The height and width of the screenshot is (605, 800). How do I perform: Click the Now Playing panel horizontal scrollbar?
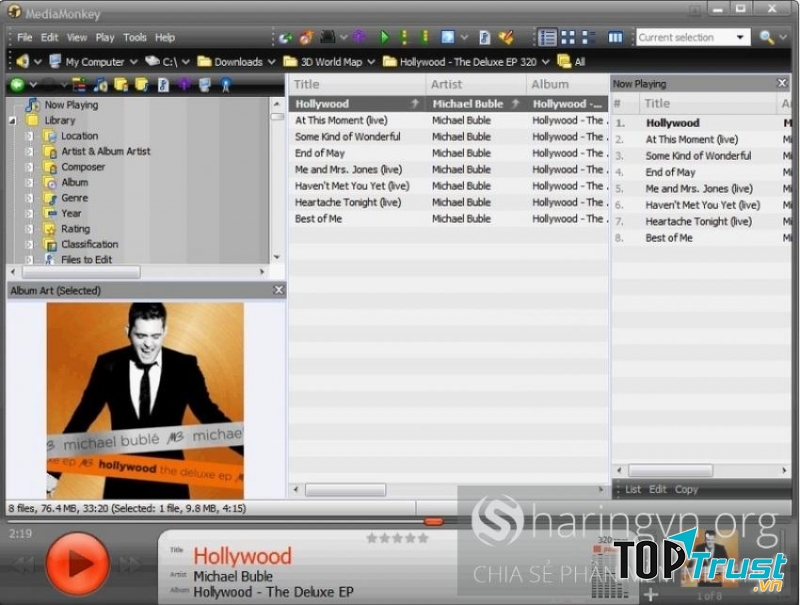point(670,470)
